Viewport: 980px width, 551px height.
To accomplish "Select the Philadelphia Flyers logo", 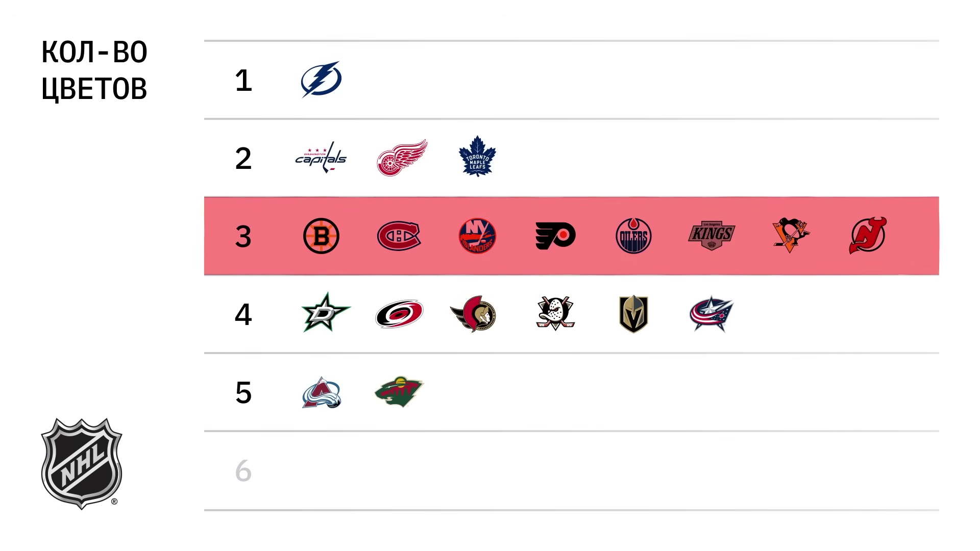I will (x=555, y=236).
